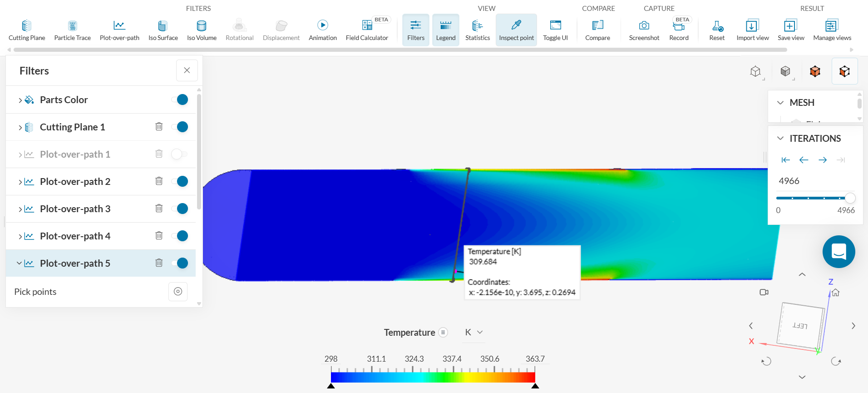Click the Pick points target button
Screen dimensions: 868x393
click(178, 292)
